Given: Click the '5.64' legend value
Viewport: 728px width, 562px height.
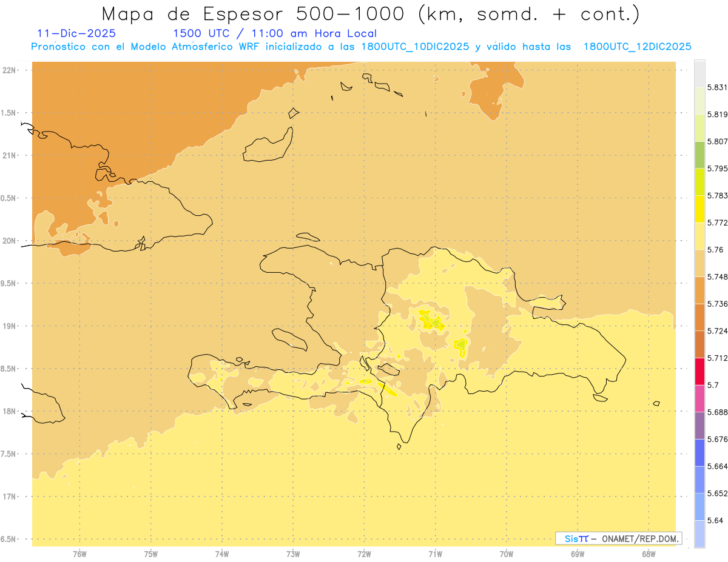Looking at the screenshot, I should pyautogui.click(x=716, y=520).
